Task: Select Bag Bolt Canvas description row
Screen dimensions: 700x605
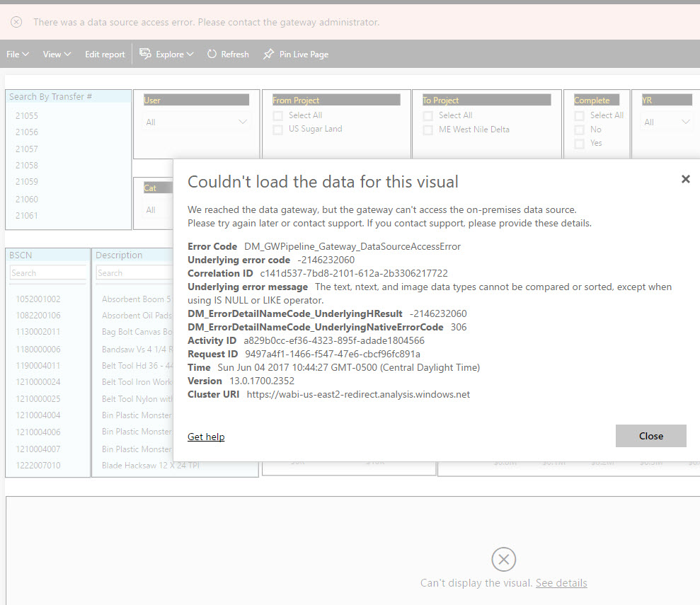Action: click(137, 331)
